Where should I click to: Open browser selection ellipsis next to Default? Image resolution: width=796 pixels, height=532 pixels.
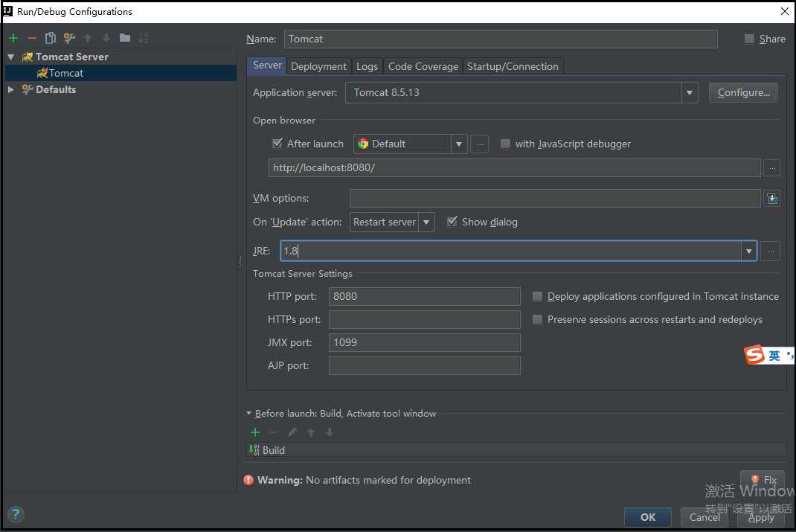(x=480, y=144)
